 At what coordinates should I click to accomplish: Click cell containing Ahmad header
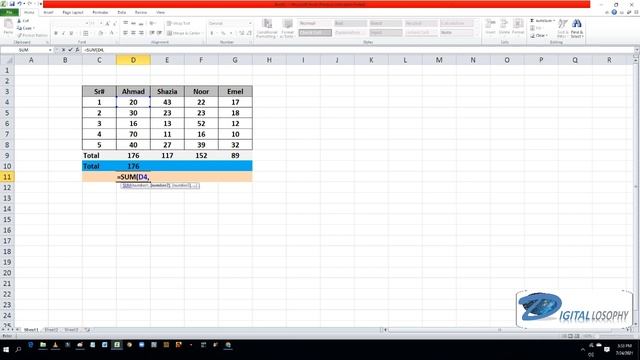pyautogui.click(x=133, y=91)
